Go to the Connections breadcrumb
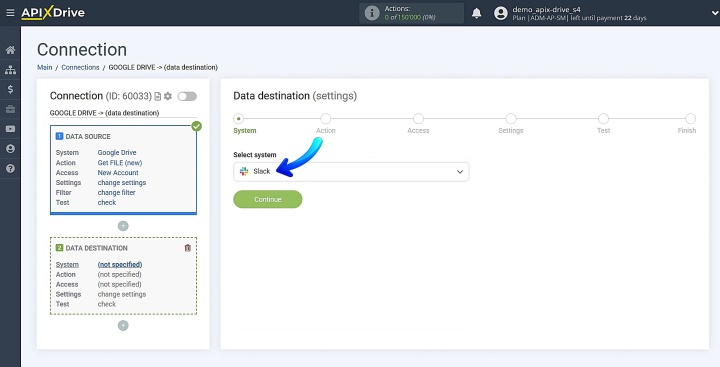720x367 pixels. click(80, 67)
